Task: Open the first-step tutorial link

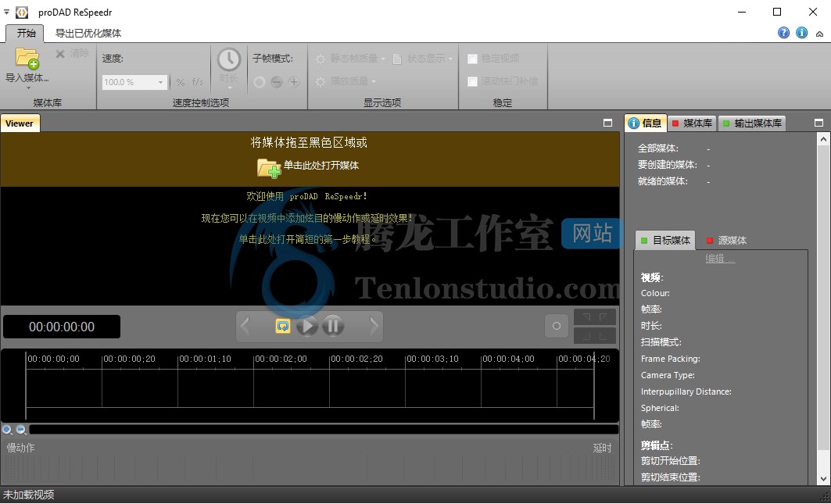Action: click(307, 239)
